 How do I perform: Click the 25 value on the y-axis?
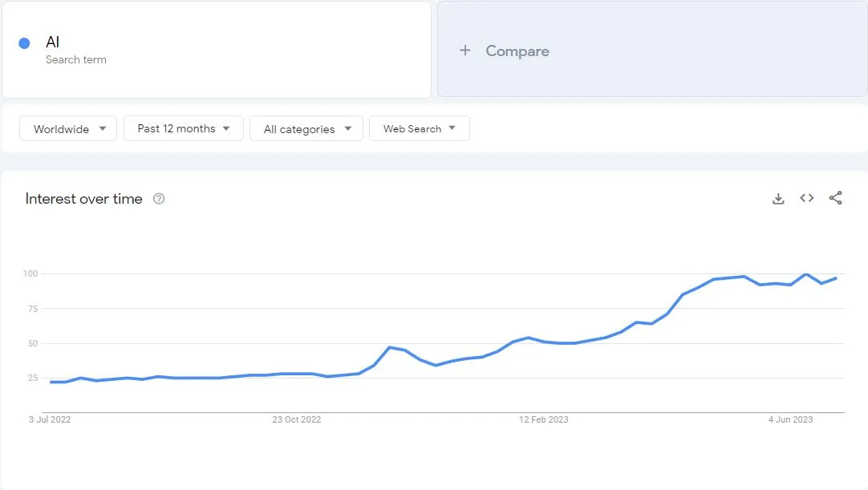click(33, 378)
